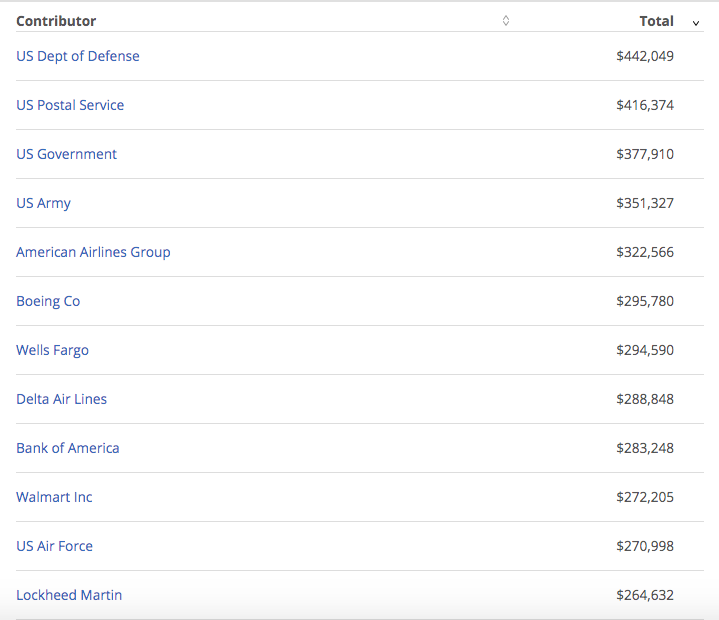Select the $322,566 amount
This screenshot has width=719, height=620.
tap(645, 252)
